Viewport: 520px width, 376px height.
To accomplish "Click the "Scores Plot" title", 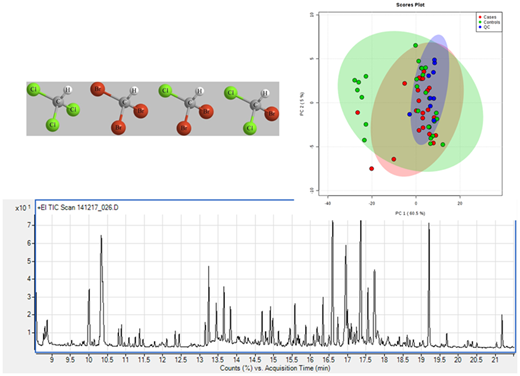I will (410, 5).
